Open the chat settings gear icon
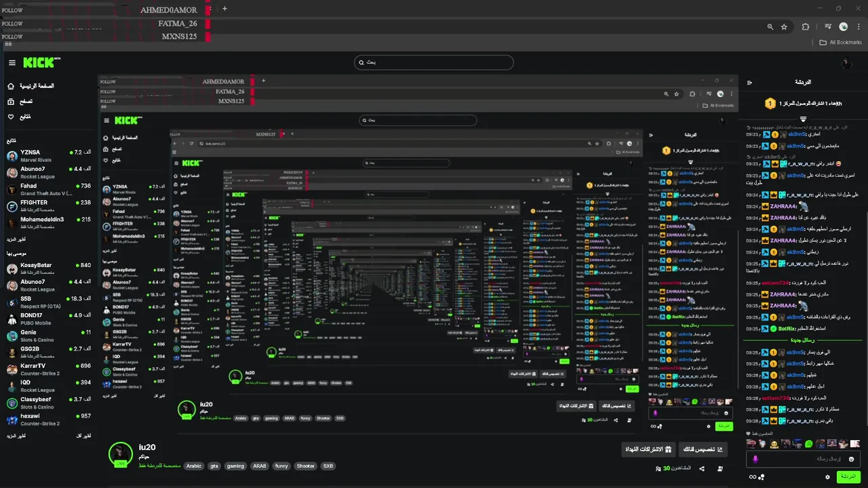Viewport: 868px width, 488px height. pyautogui.click(x=827, y=476)
